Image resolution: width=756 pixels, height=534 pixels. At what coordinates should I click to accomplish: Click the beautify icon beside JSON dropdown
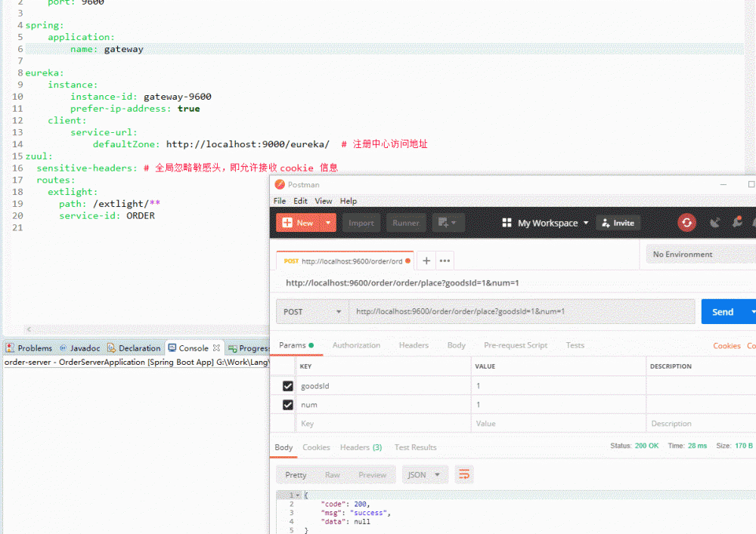click(463, 475)
